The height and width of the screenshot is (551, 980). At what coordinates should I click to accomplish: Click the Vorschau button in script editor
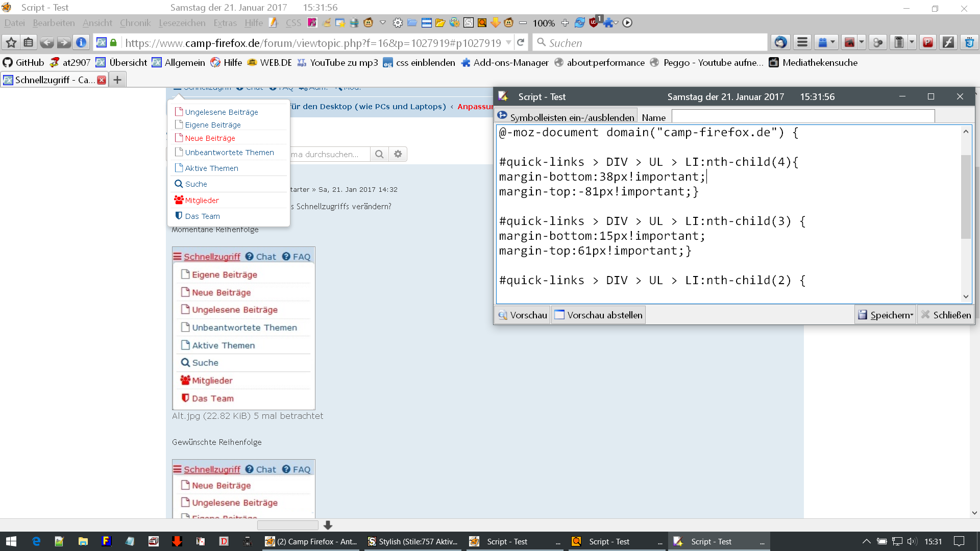[x=523, y=315]
